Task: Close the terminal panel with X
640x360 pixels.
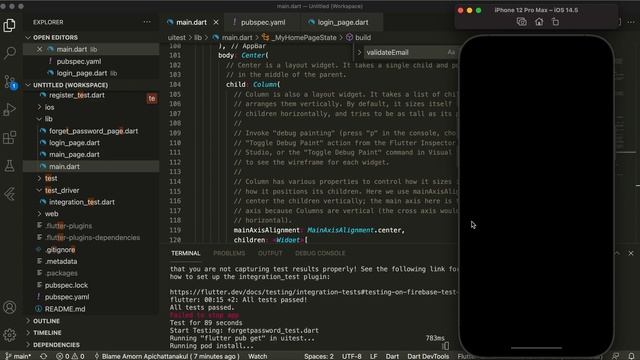Action: [631, 253]
